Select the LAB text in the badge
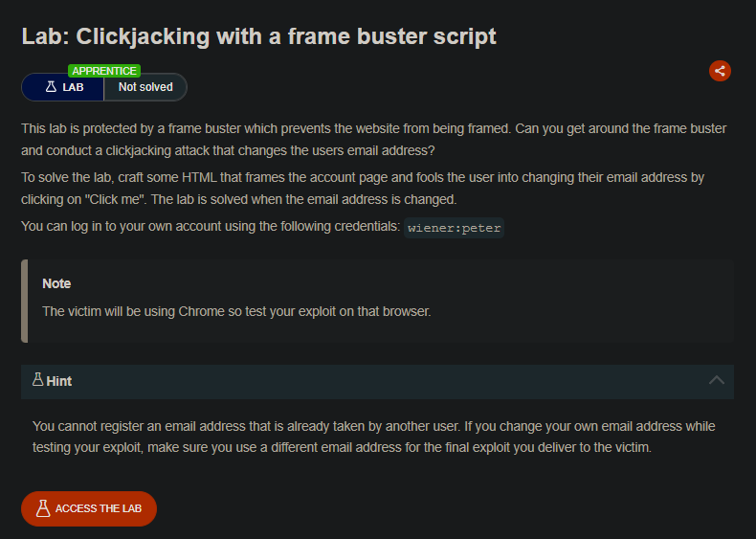 tap(74, 87)
